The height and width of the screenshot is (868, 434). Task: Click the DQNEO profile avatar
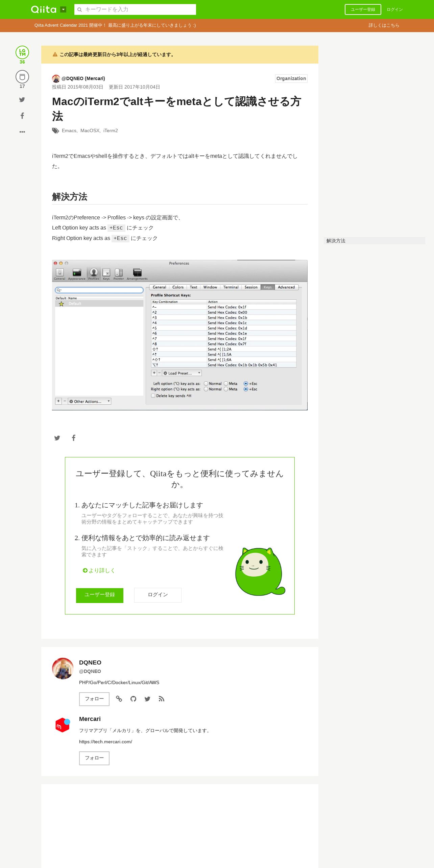tap(63, 668)
